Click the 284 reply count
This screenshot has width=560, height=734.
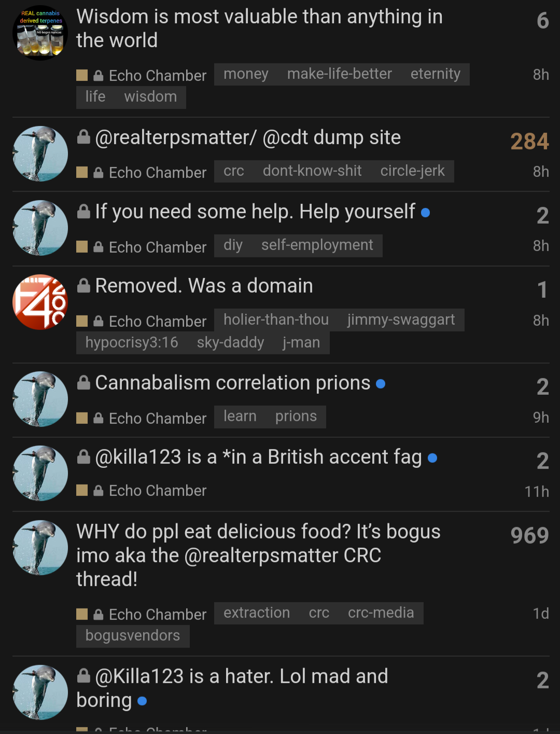point(529,141)
